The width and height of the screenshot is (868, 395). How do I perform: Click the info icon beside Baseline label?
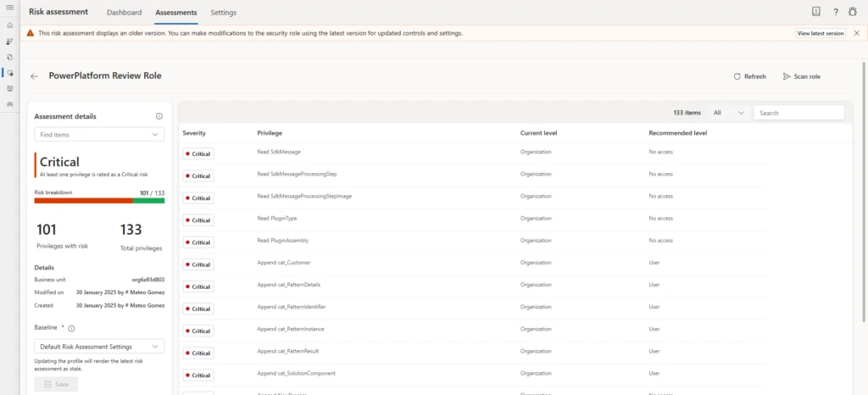71,328
